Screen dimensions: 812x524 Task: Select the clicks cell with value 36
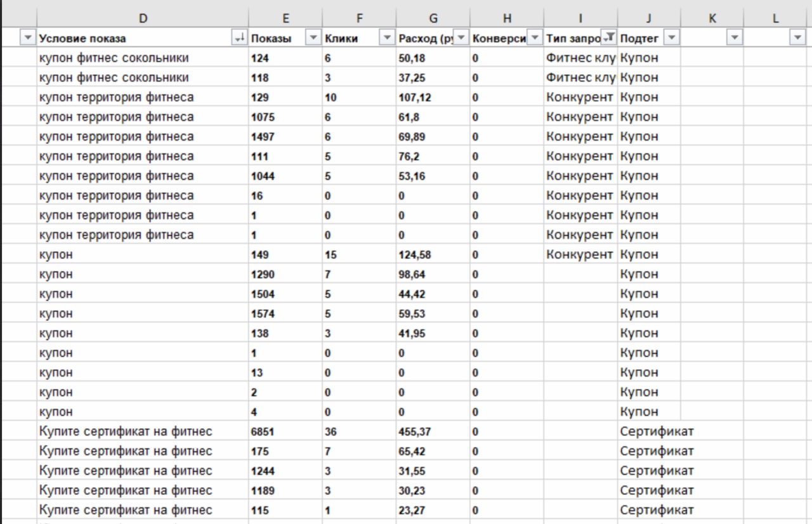(x=359, y=431)
